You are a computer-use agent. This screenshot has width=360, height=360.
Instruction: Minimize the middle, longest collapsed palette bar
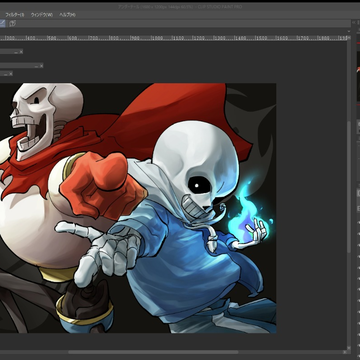point(37,66)
